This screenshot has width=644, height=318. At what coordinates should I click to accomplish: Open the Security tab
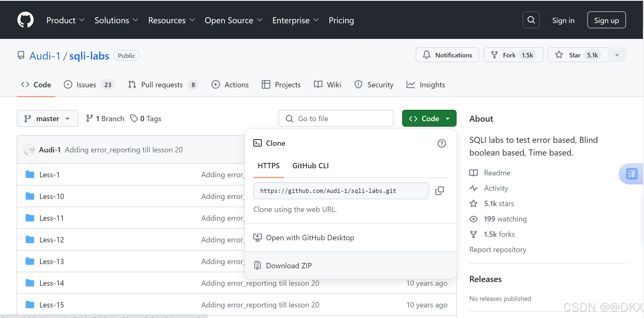374,85
